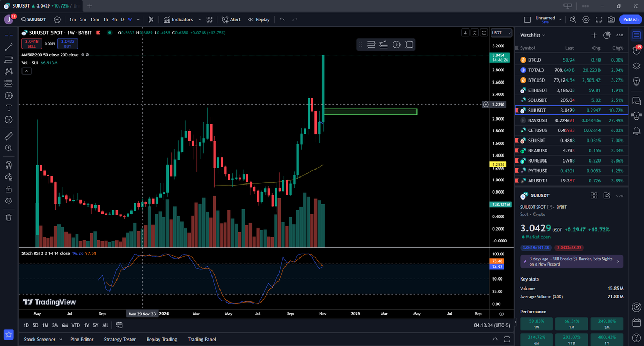Open chart settings hexagon gear icon
This screenshot has width=644, height=346.
point(586,19)
